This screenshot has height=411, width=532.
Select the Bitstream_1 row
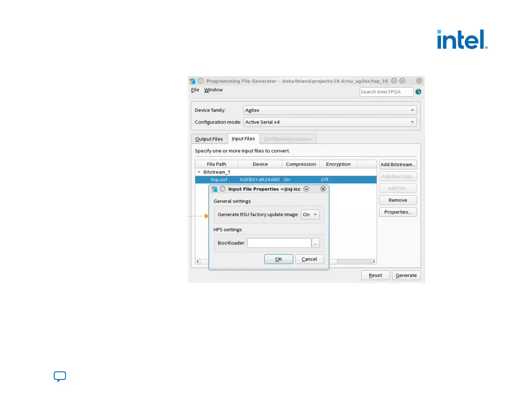click(x=286, y=172)
